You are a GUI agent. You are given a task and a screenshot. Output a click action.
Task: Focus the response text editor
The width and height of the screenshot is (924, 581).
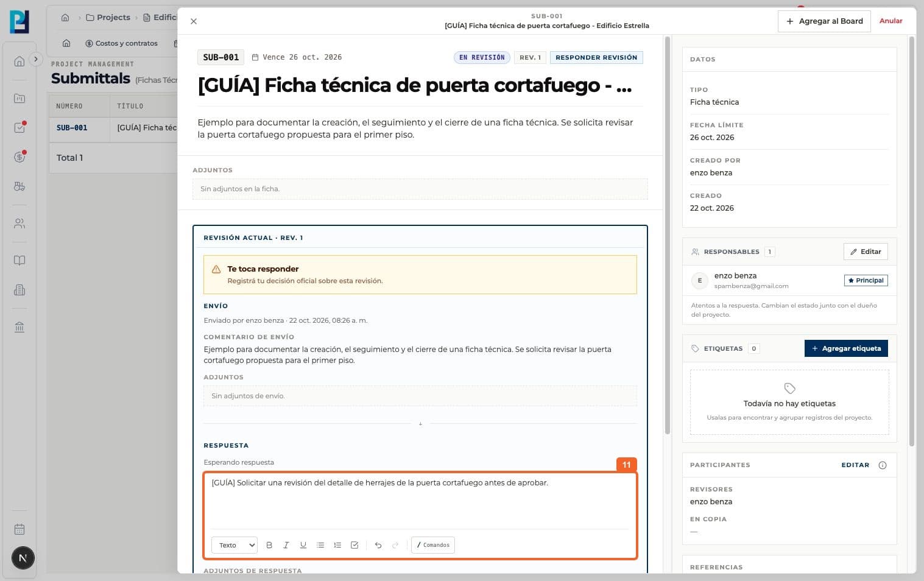(x=420, y=501)
